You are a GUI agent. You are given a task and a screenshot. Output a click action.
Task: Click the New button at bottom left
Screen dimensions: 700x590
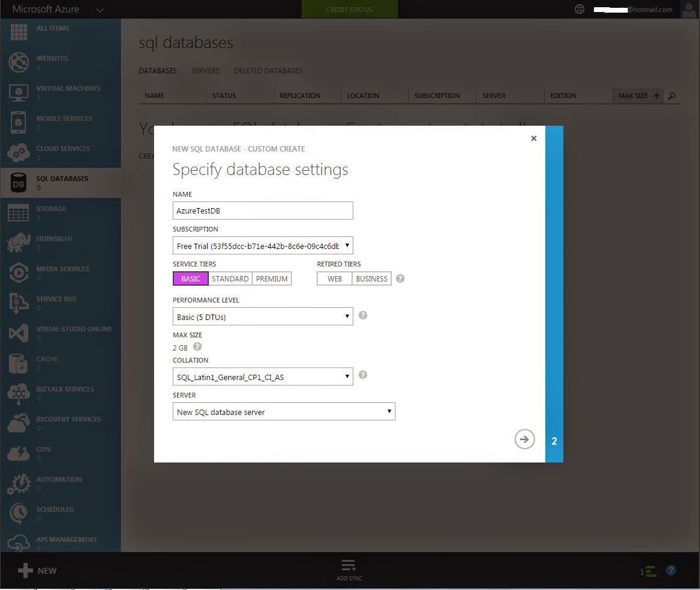click(37, 570)
